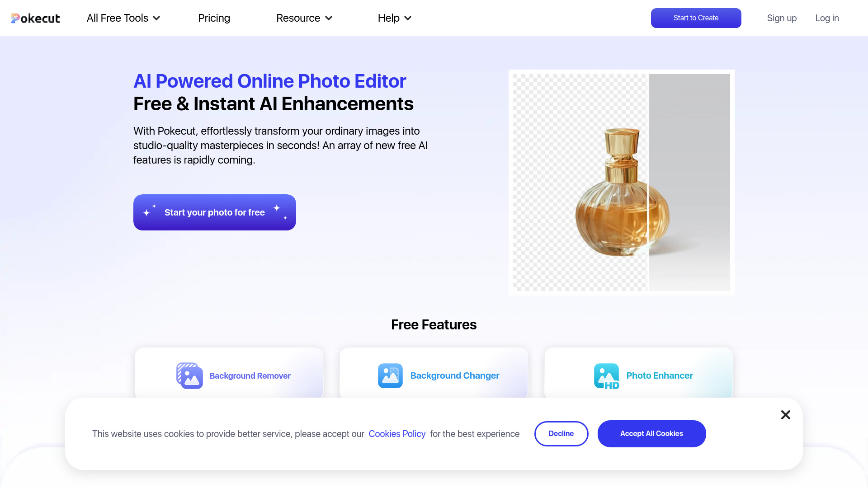Click the Log in text link
This screenshot has width=868, height=488.
[x=827, y=18]
